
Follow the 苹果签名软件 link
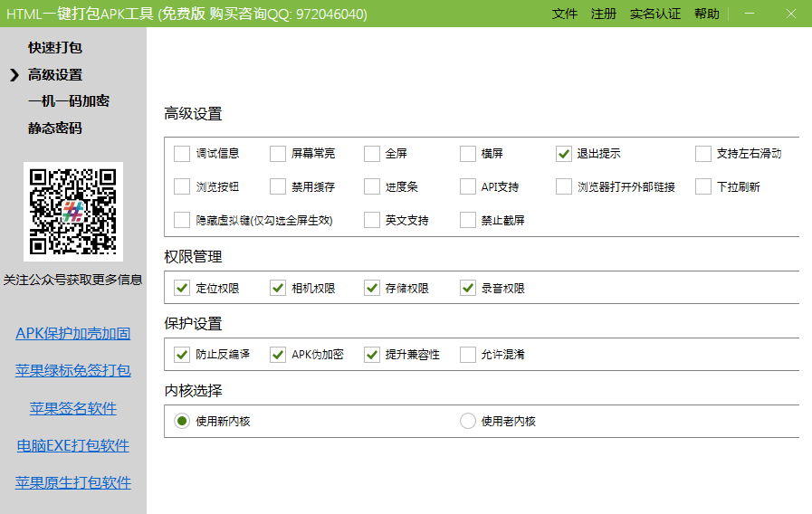73,408
